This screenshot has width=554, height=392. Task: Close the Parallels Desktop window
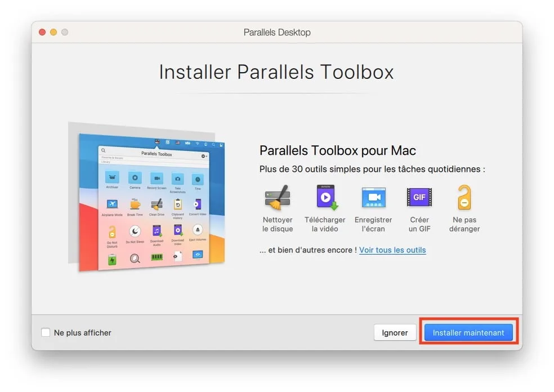[x=42, y=32]
